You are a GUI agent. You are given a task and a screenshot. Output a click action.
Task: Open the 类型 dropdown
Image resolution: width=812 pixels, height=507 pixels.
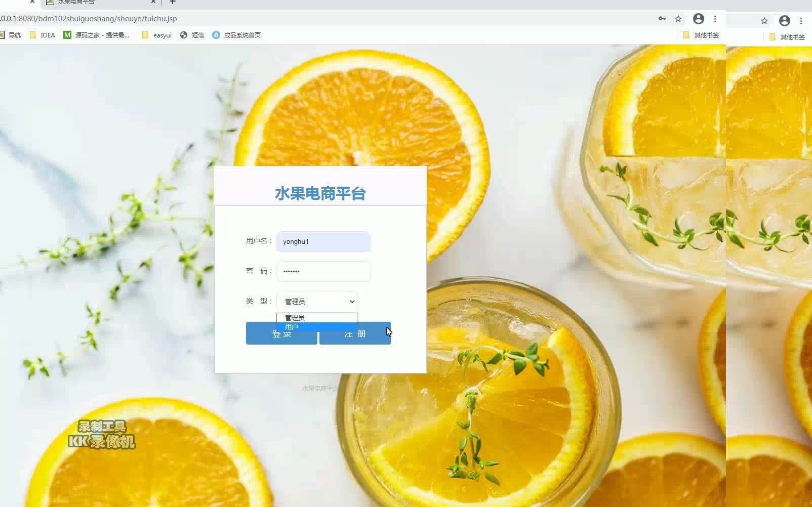tap(317, 302)
